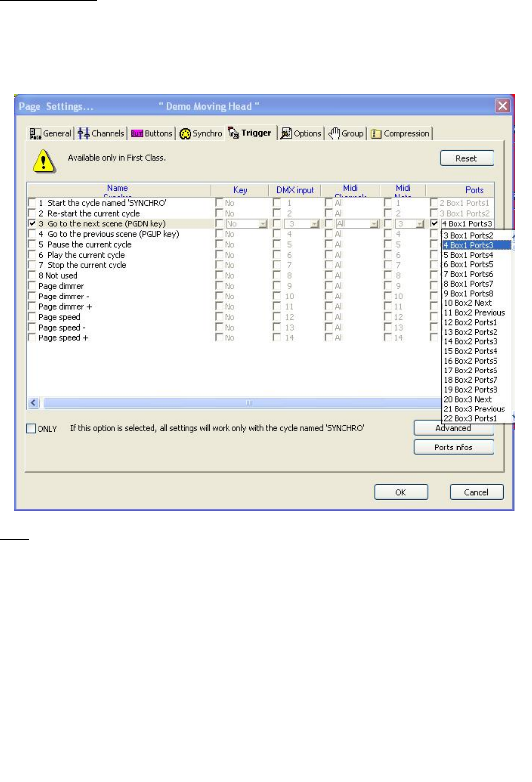This screenshot has width=532, height=782.
Task: Tick the Key checkbox in the next scene row
Action: click(219, 223)
